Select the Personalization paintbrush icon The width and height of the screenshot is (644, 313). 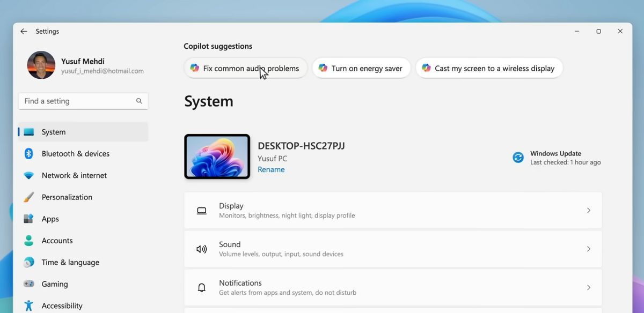coord(29,197)
